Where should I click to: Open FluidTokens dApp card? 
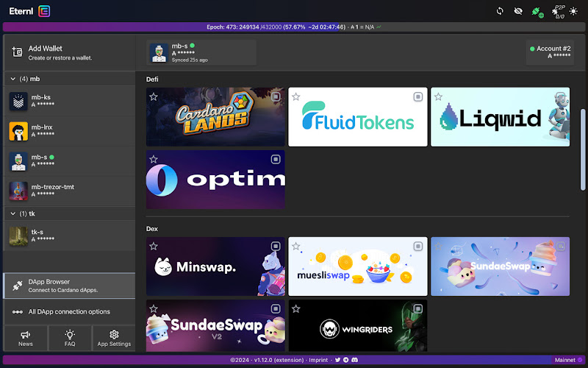click(x=358, y=117)
